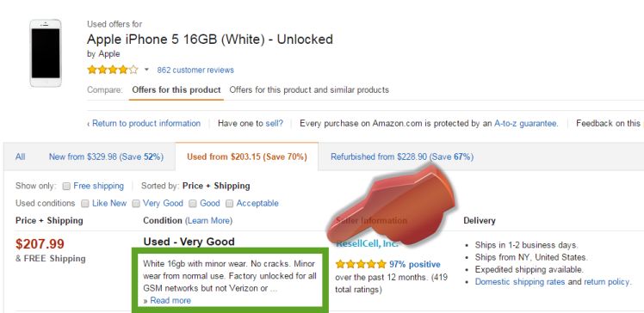Click the iPhone 5 product thumbnail image
644x313 pixels.
(x=46, y=53)
